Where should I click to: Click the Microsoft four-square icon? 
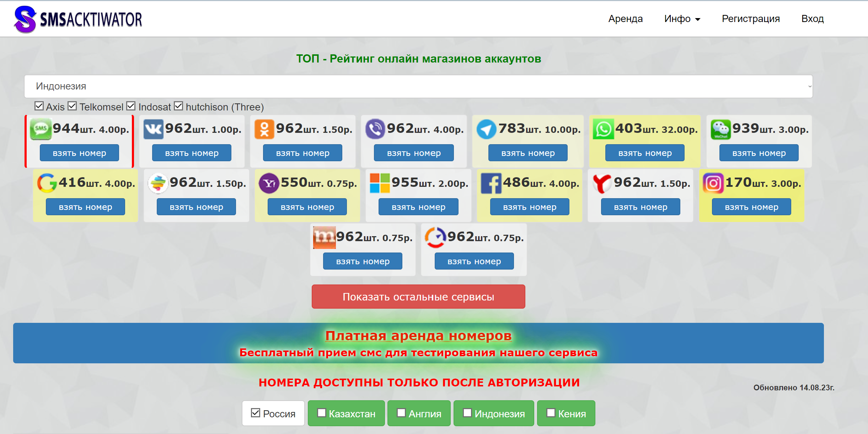(380, 183)
